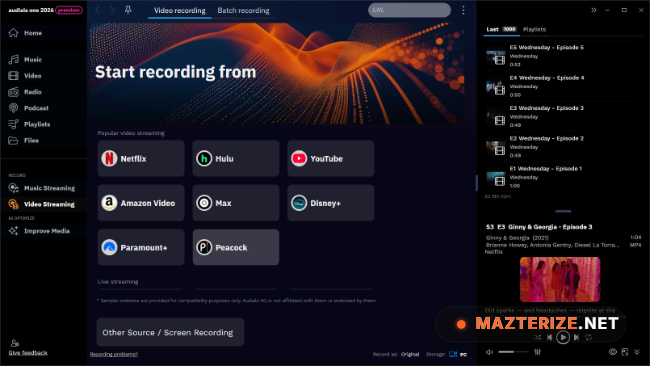Image resolution: width=650 pixels, height=366 pixels.
Task: Choose Max as recording source
Action: coord(236,203)
